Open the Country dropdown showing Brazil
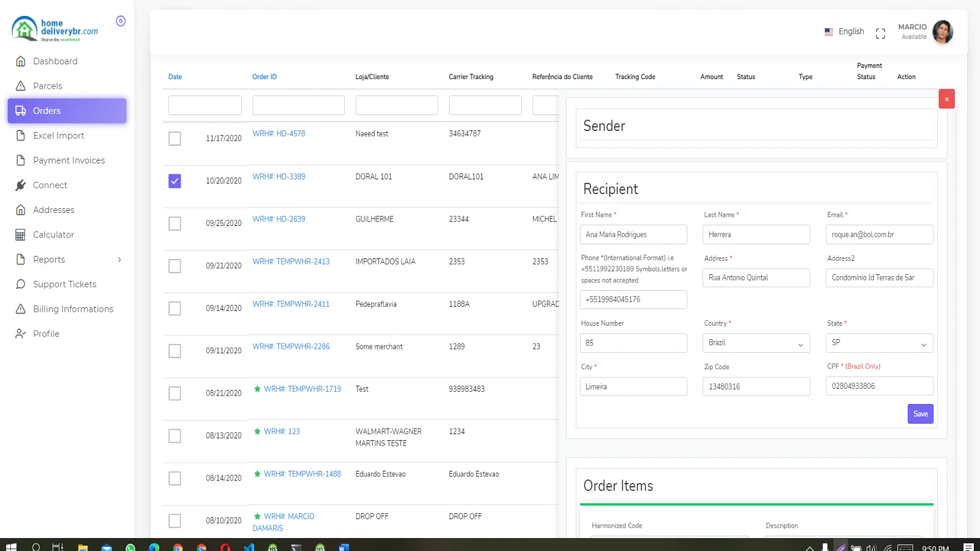Image resolution: width=980 pixels, height=551 pixels. coord(756,343)
